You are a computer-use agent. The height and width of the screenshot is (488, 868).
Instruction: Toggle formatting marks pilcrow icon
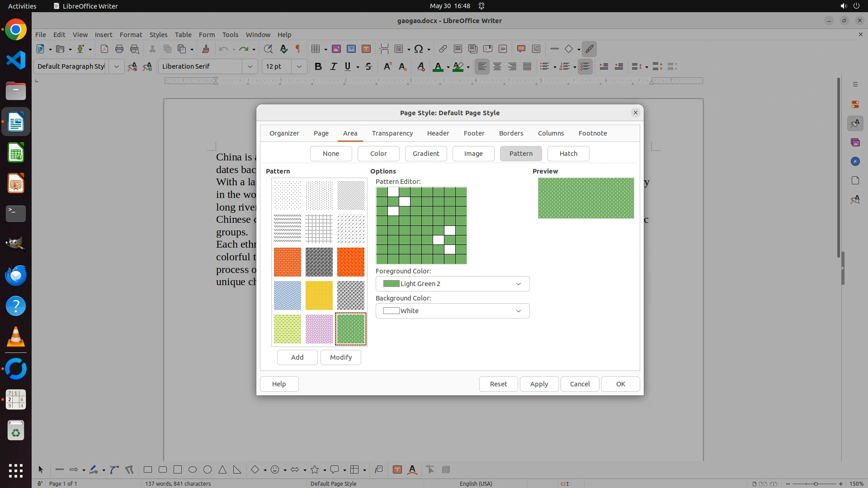298,49
